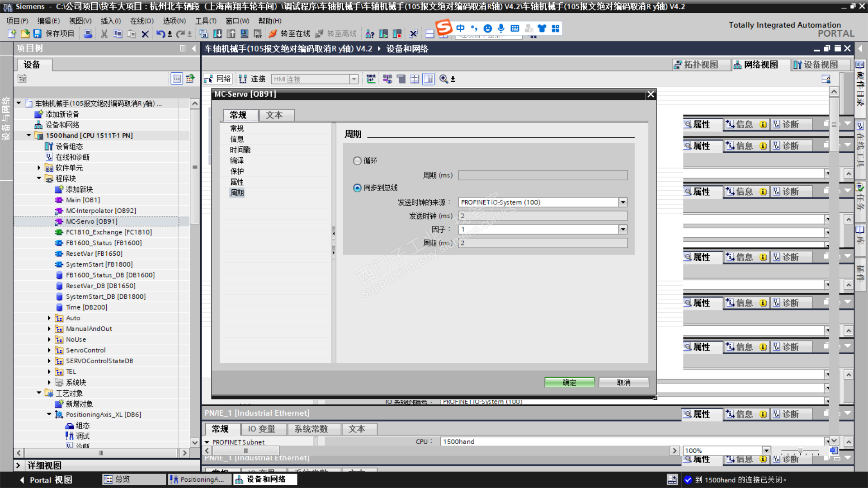Click the zoom slider in network view
Image resolution: width=868 pixels, height=488 pixels.
click(x=800, y=451)
